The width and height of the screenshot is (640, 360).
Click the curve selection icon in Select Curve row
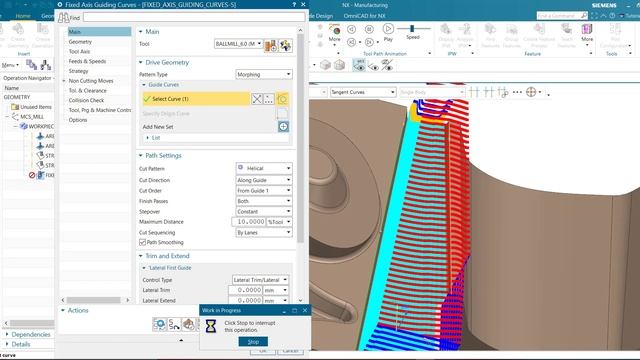[282, 99]
